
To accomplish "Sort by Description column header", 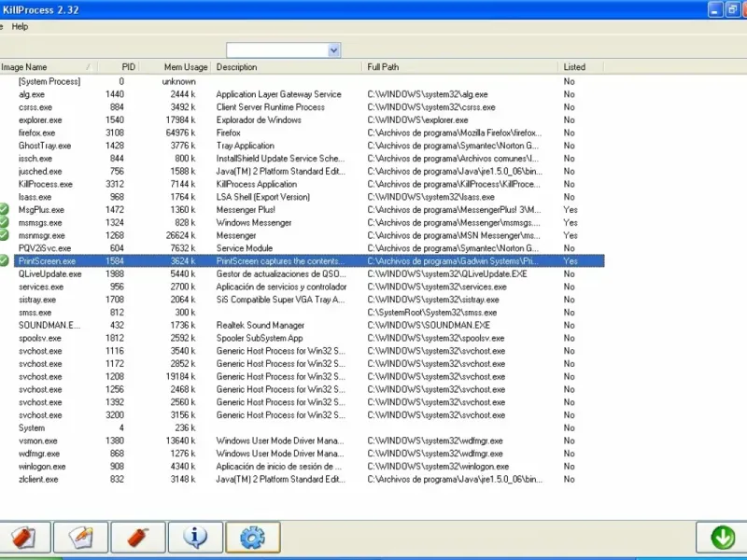I will (286, 67).
